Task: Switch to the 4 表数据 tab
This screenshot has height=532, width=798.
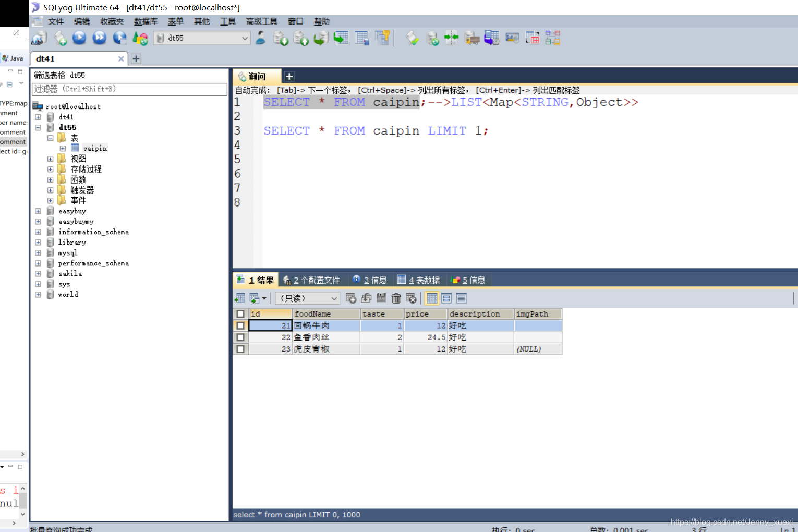Action: click(418, 280)
